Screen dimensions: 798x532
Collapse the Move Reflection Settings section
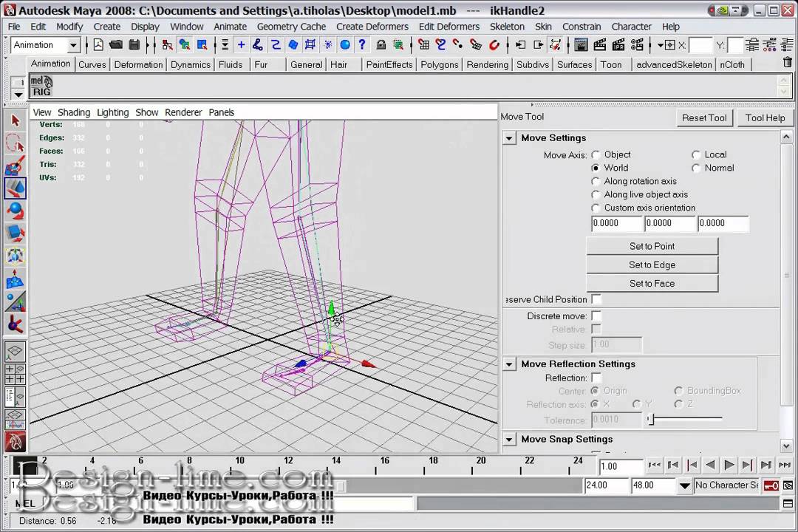click(509, 364)
